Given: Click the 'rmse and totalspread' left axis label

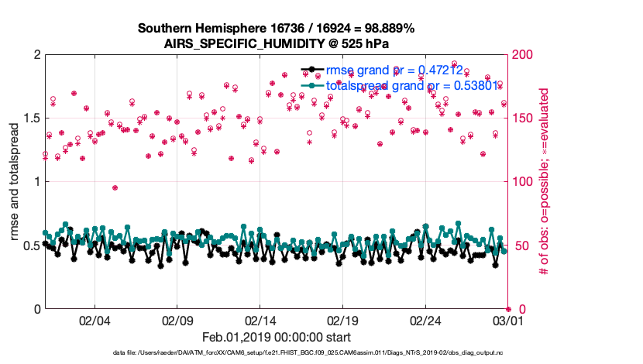Looking at the screenshot, I should click(x=16, y=182).
